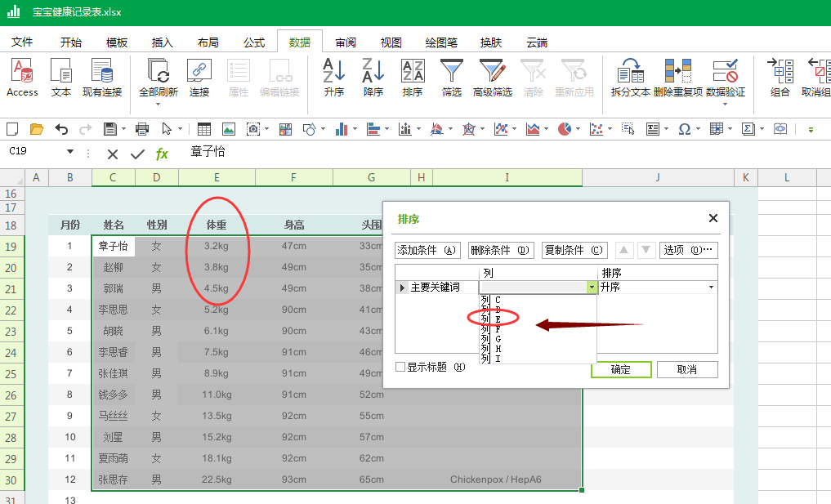Click the print icon
This screenshot has height=504, width=831.
pyautogui.click(x=142, y=129)
